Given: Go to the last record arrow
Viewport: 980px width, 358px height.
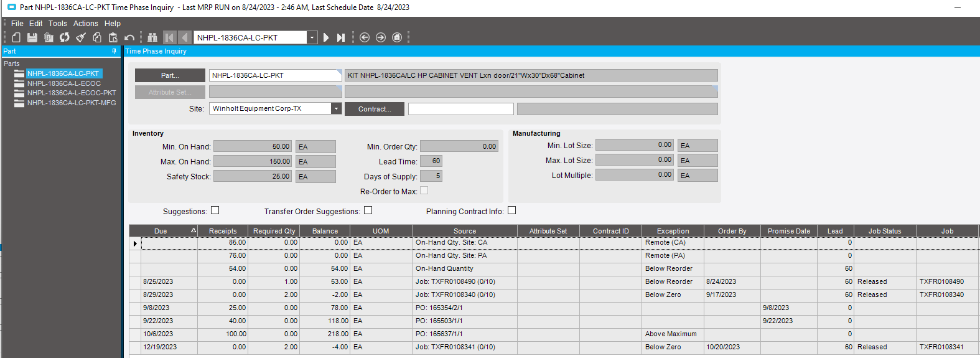Looking at the screenshot, I should coord(341,37).
